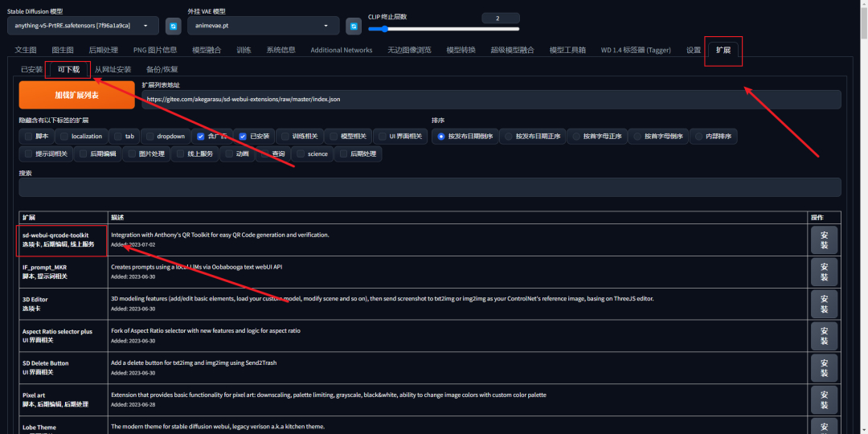This screenshot has height=434, width=868.
Task: Open the 从网址安装 sub-tab
Action: pos(113,70)
